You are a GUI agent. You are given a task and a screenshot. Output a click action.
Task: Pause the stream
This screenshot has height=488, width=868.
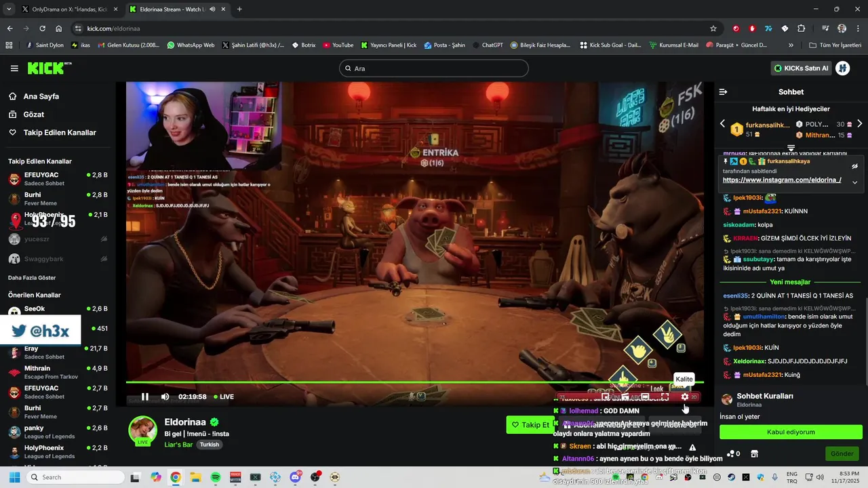145,396
